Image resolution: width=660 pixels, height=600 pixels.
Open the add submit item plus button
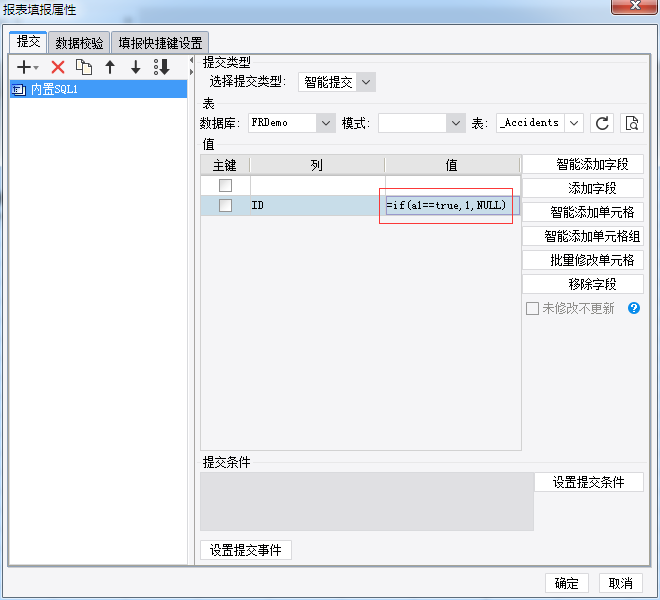[x=27, y=67]
